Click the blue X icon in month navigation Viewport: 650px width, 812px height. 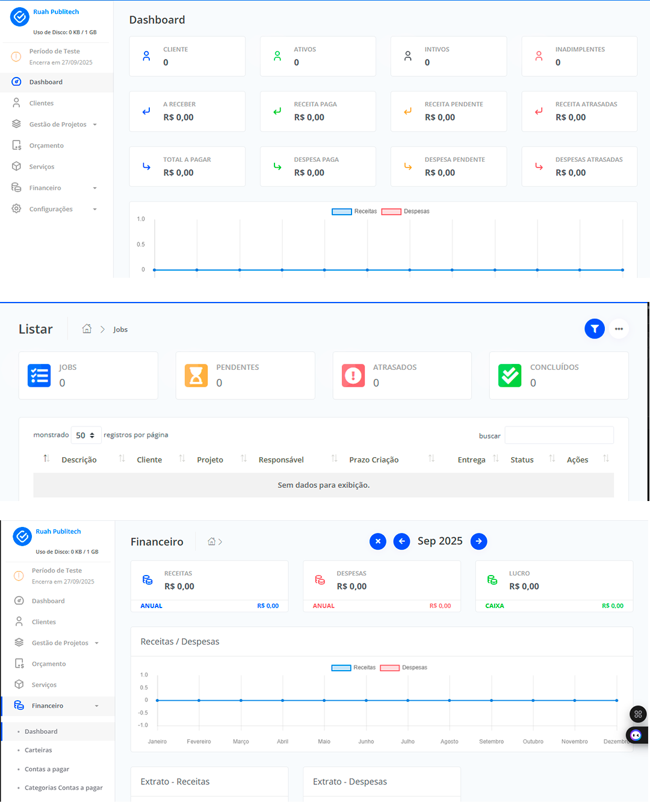click(377, 541)
